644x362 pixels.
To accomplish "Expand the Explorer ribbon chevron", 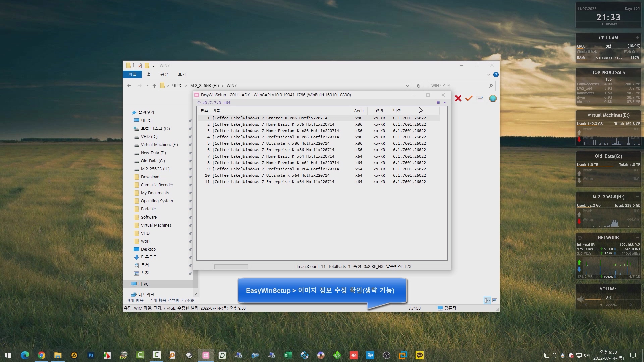I will 488,75.
